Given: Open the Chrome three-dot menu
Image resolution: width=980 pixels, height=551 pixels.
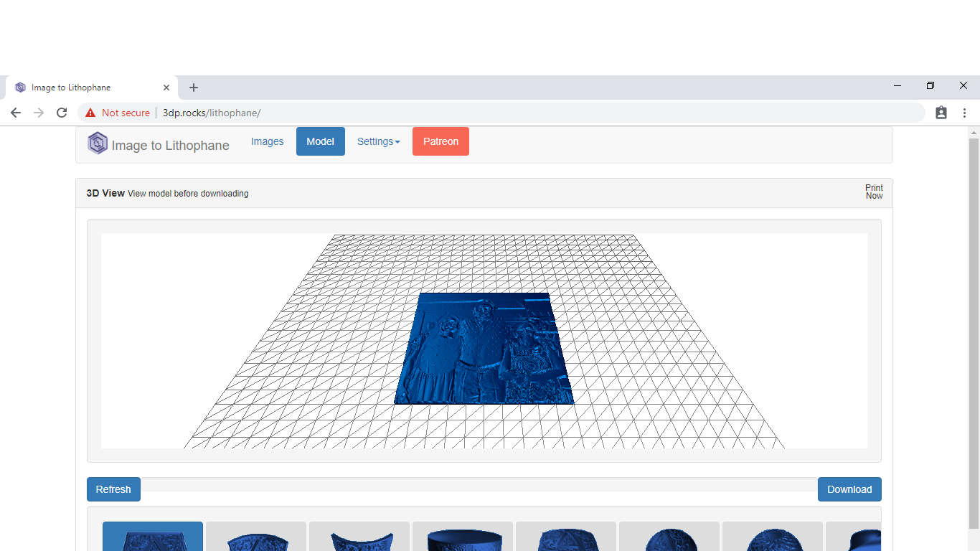Looking at the screenshot, I should point(965,113).
